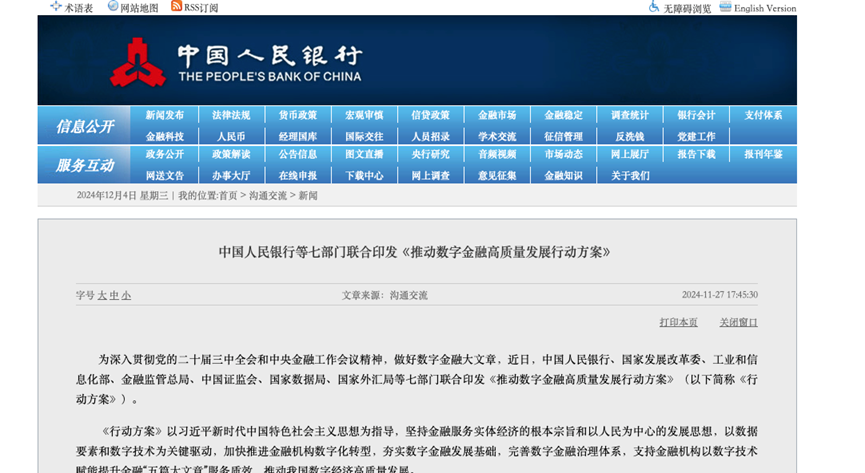
Task: Open the 新闻发布 menu item
Action: click(165, 115)
